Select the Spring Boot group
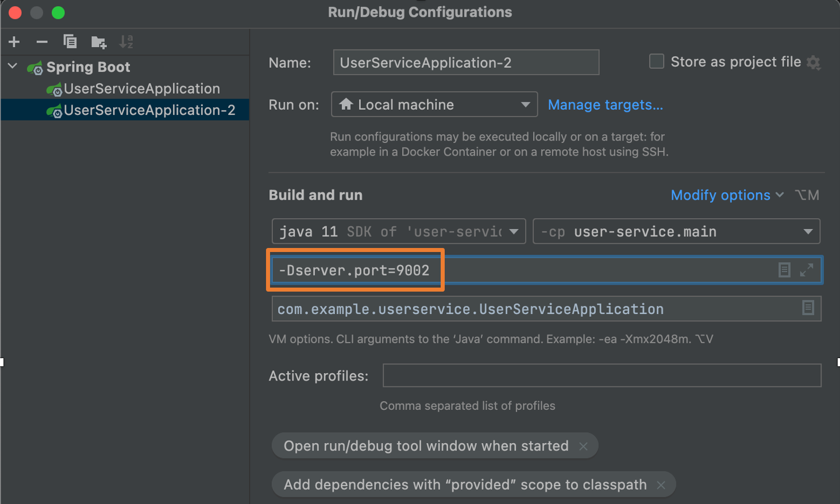The image size is (840, 504). click(x=88, y=67)
